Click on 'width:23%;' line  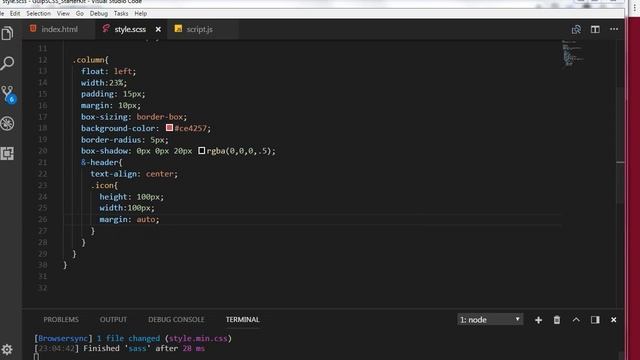104,83
